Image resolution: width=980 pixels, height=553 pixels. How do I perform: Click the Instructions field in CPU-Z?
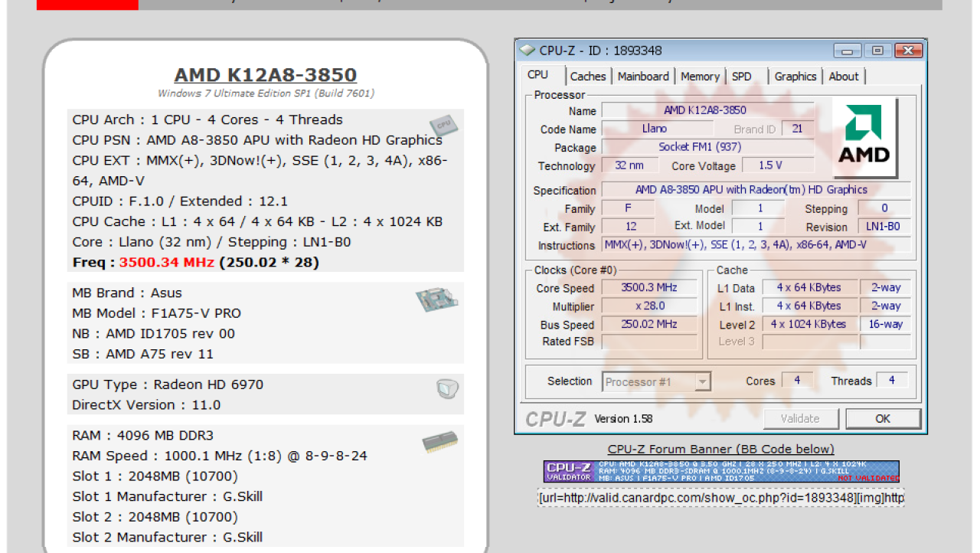point(756,245)
